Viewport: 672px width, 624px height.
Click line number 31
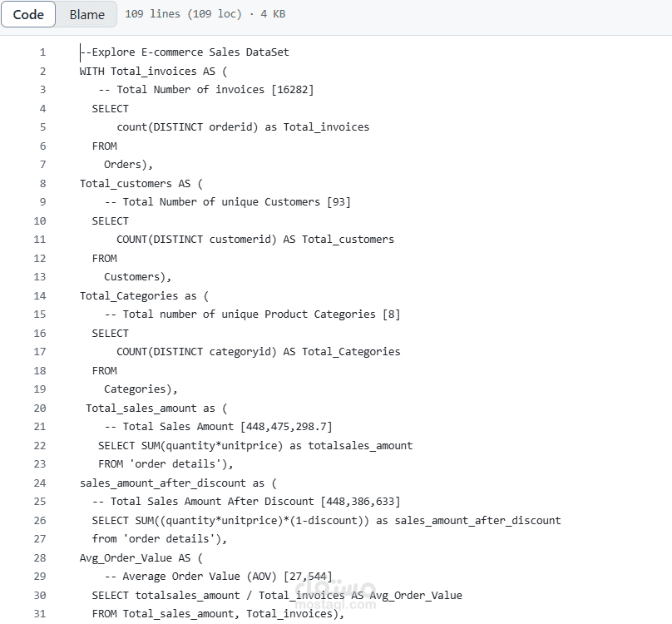point(40,614)
